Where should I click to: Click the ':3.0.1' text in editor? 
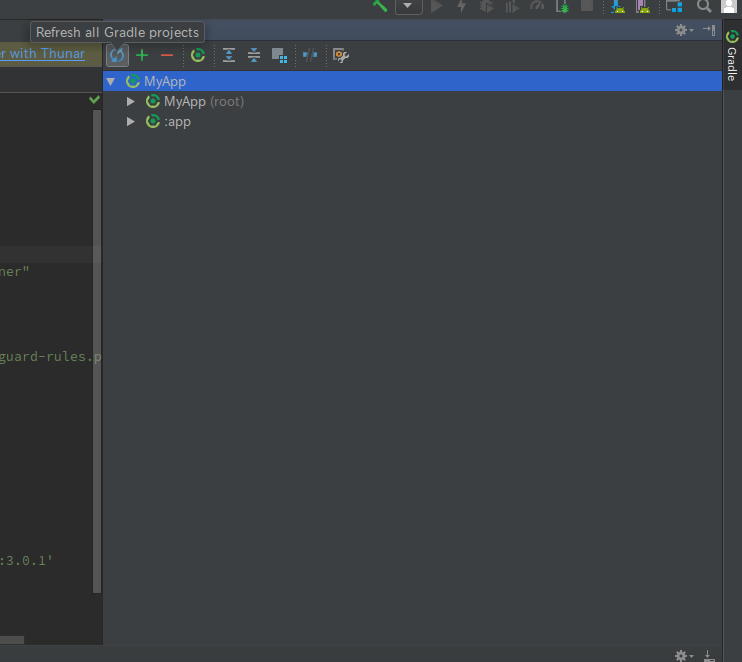26,561
